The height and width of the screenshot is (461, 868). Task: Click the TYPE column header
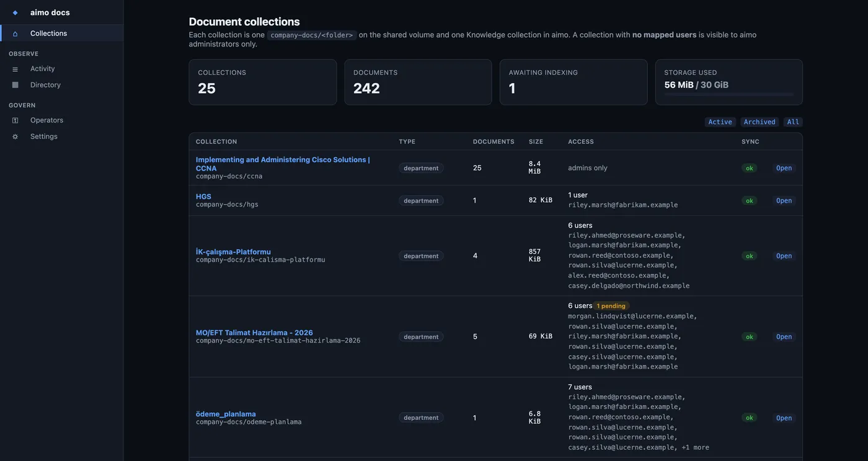tap(407, 142)
